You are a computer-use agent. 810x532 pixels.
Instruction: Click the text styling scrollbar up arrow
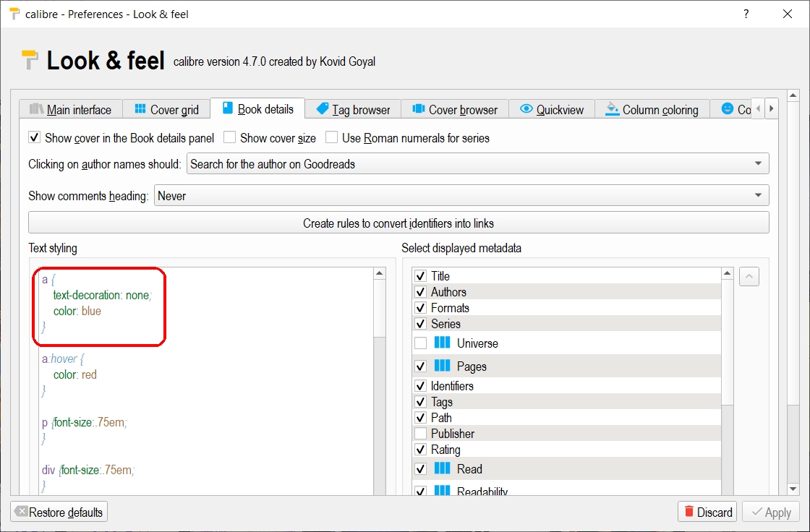click(x=379, y=273)
